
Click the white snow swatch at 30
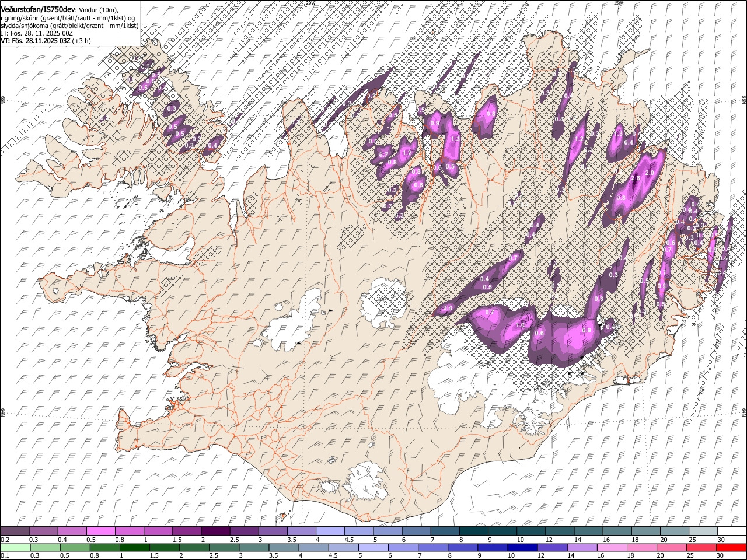point(732,531)
